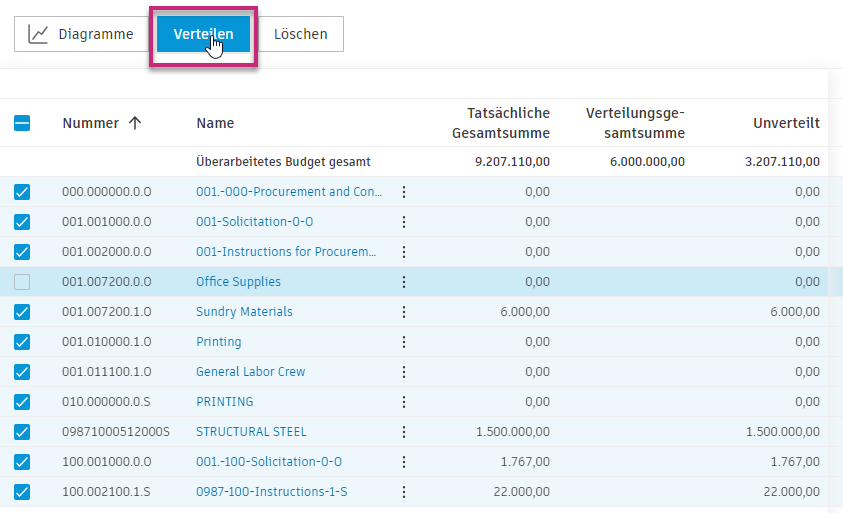Uncheck the STRUCTURAL STEEL row checkbox
Screen dimensions: 843x518
click(22, 432)
